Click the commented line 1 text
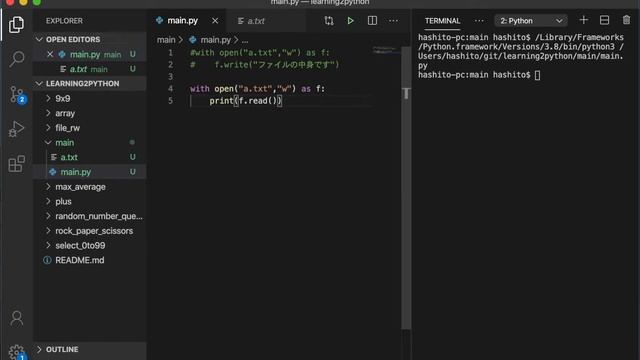640x360 pixels. (x=260, y=53)
